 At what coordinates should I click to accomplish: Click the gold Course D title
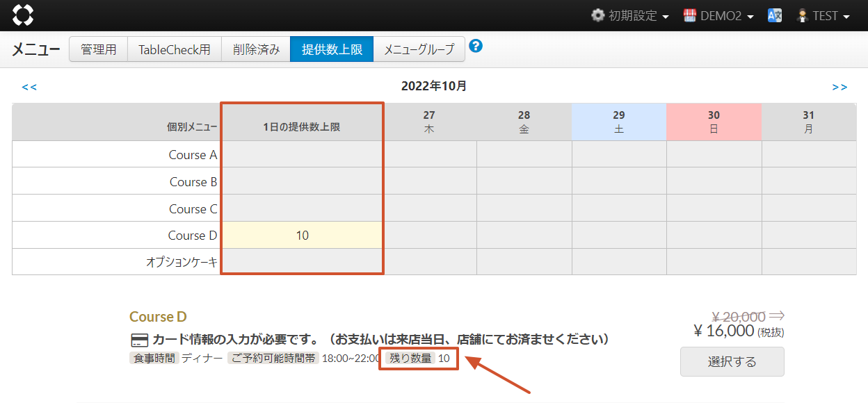(x=158, y=317)
